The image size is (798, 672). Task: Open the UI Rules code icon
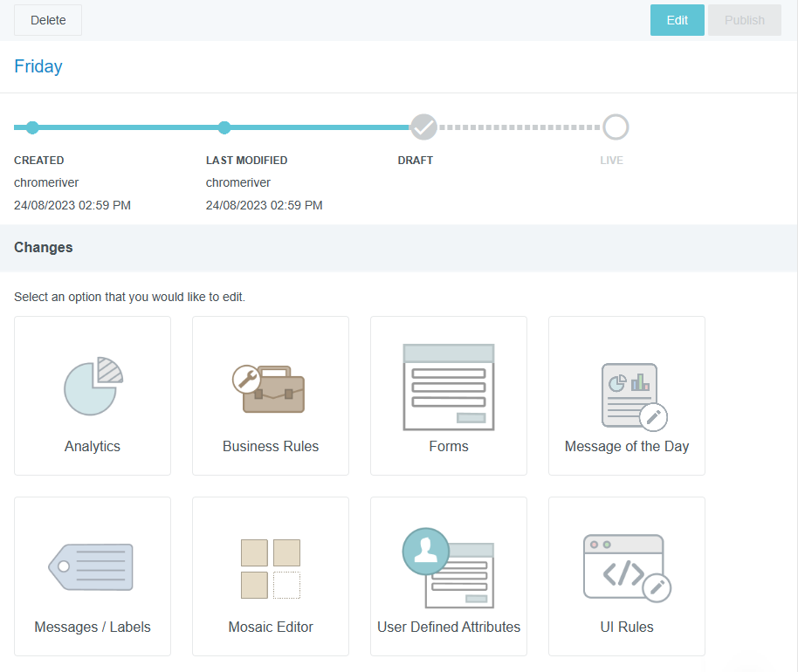point(626,568)
